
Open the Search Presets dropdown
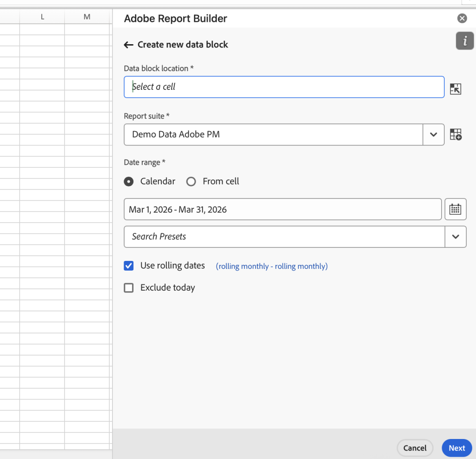coord(456,237)
